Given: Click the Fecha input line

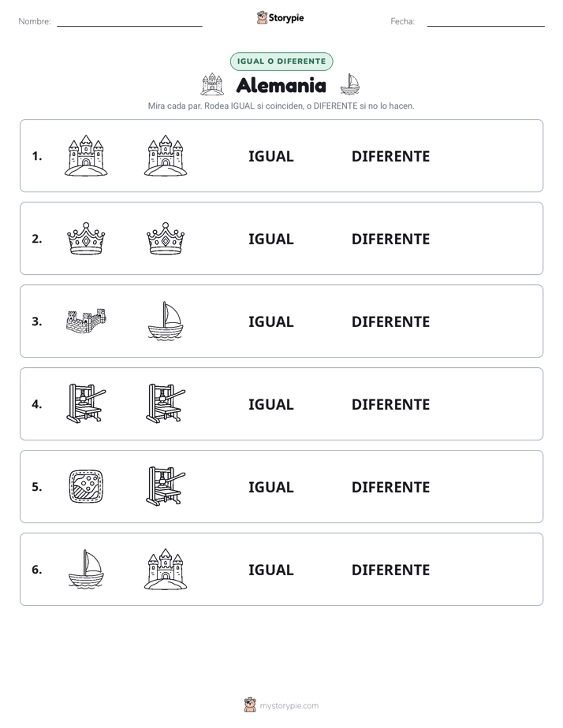Looking at the screenshot, I should (486, 22).
